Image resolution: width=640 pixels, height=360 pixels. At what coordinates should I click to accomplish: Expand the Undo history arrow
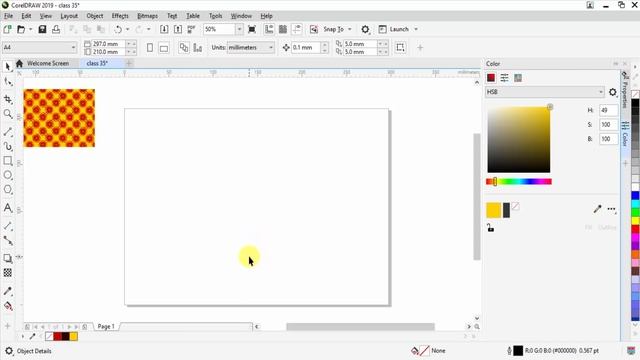click(x=127, y=29)
